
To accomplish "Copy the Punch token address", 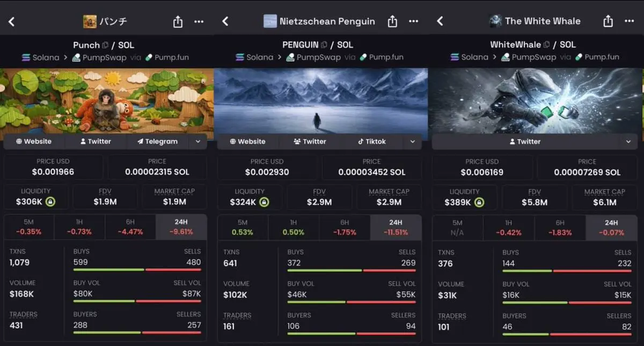I will (105, 45).
